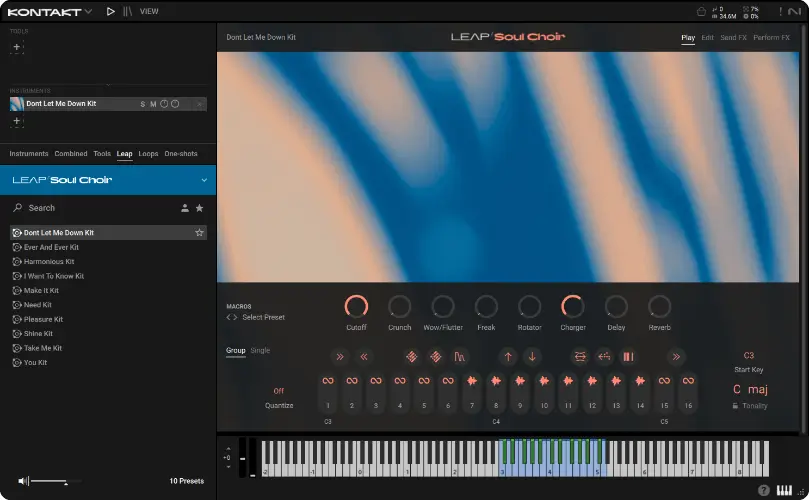Solo the Dont Let Me Down Kit
Viewport: 809px width, 500px height.
142,104
